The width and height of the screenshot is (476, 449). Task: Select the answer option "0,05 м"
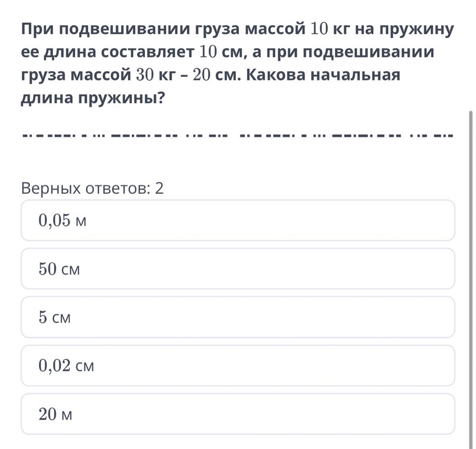click(x=238, y=220)
